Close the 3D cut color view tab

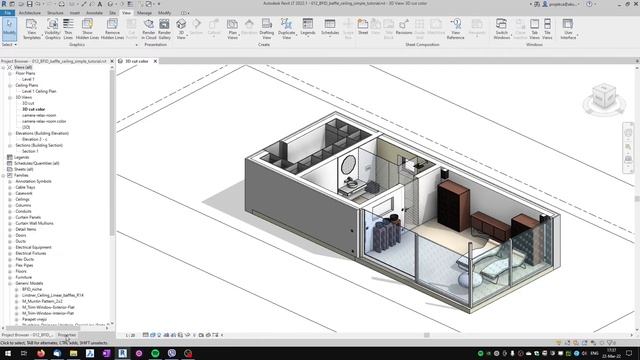tap(155, 61)
